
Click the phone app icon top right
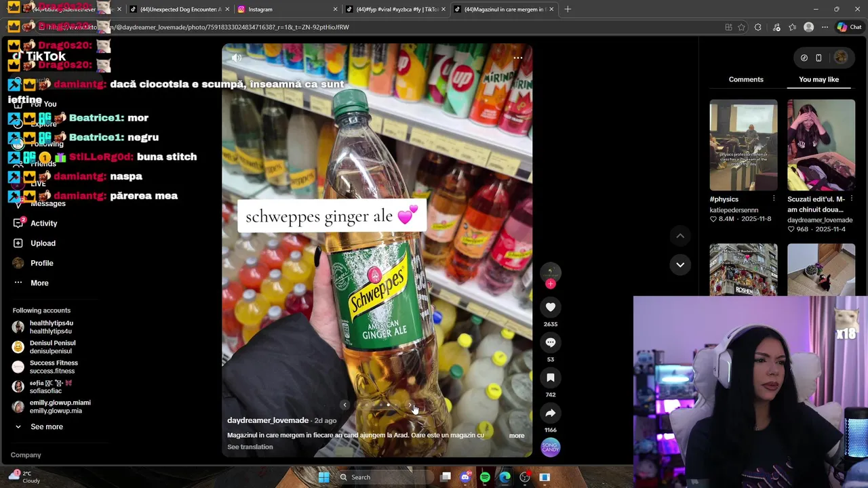818,58
